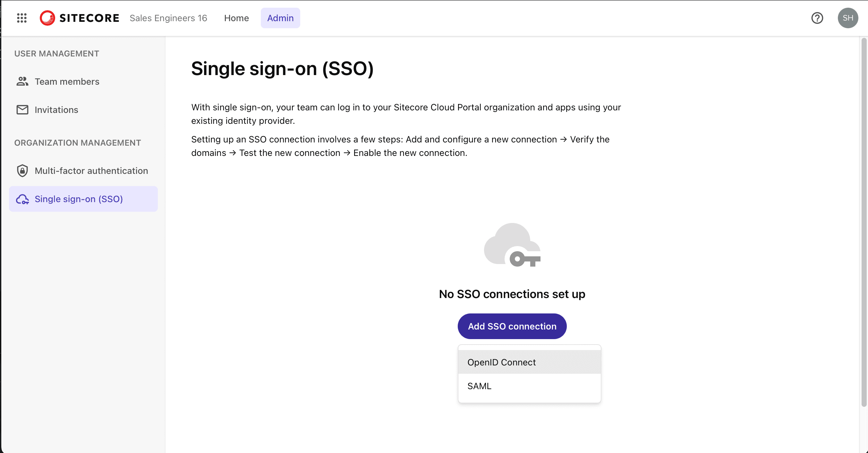Screen dimensions: 868x453
Task: Open the app switcher grid icon
Action: [x=21, y=18]
